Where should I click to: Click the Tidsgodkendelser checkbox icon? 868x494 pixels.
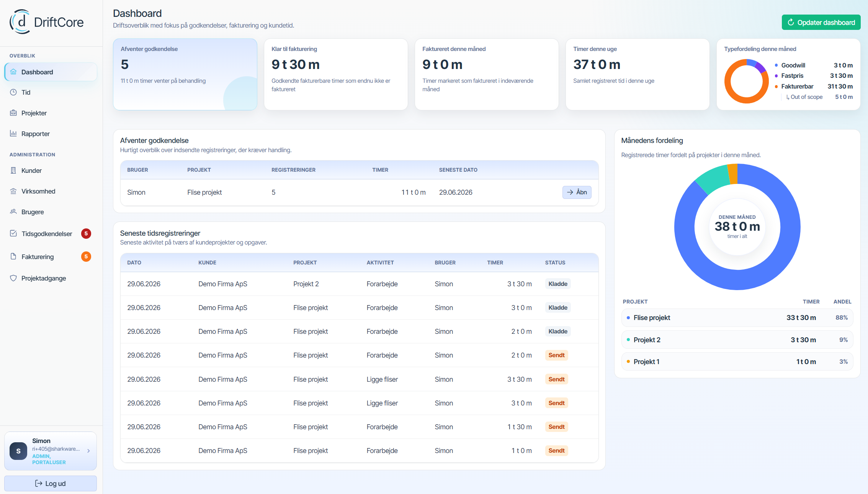tap(13, 233)
